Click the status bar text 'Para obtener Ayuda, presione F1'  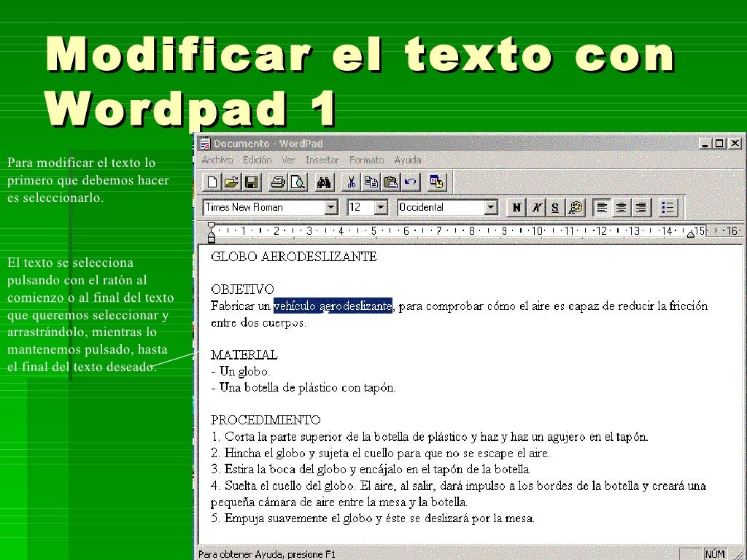tap(267, 554)
